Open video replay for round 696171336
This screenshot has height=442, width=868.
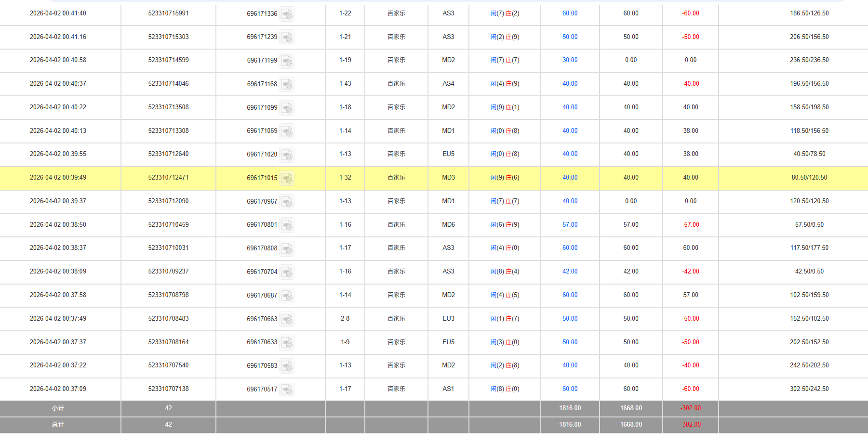[287, 14]
